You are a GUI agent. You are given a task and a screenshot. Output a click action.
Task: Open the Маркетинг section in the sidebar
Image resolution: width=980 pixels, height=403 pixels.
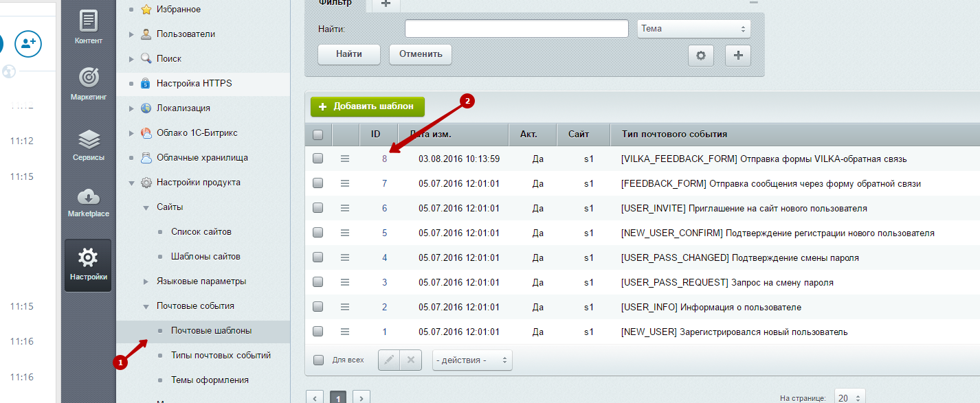[x=88, y=84]
